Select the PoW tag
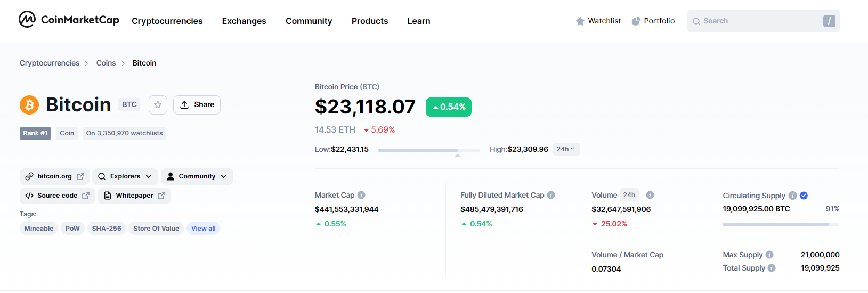 (72, 229)
